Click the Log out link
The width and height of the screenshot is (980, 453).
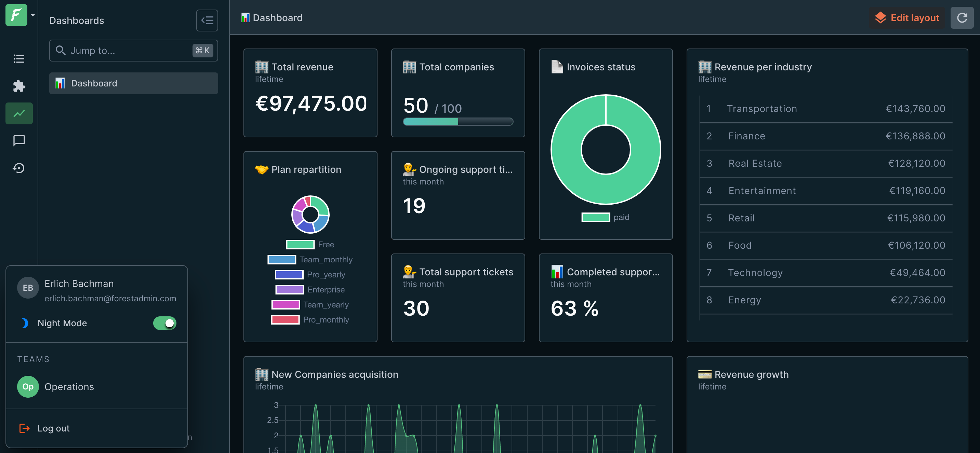[x=53, y=428]
